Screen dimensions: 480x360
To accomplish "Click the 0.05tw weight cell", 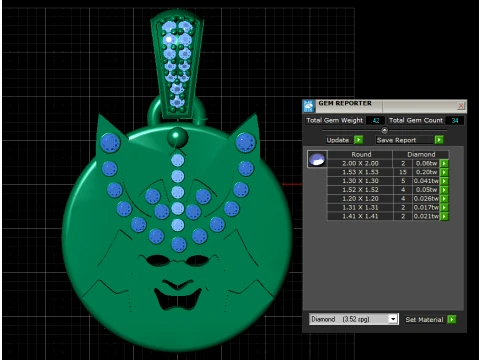I will click(426, 190).
